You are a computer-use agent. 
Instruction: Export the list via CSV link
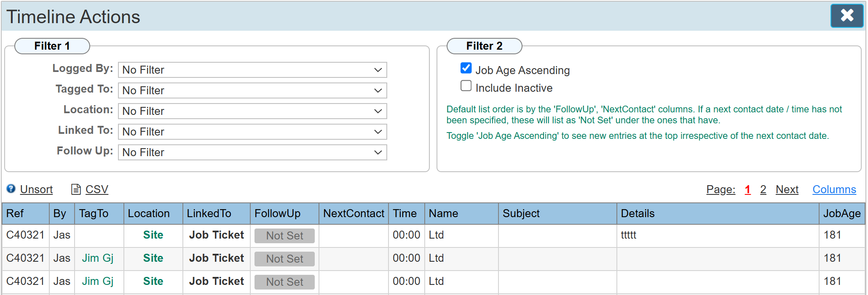coord(96,189)
